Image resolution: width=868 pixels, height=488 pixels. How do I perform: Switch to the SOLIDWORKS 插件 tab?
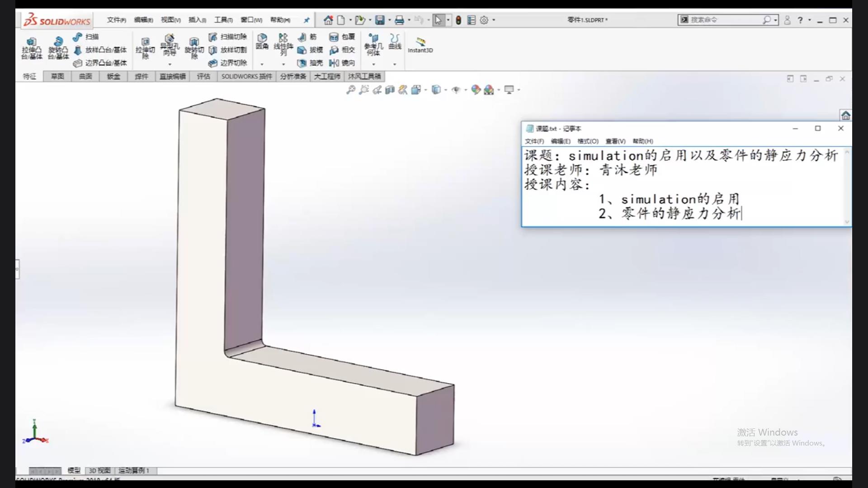246,76
